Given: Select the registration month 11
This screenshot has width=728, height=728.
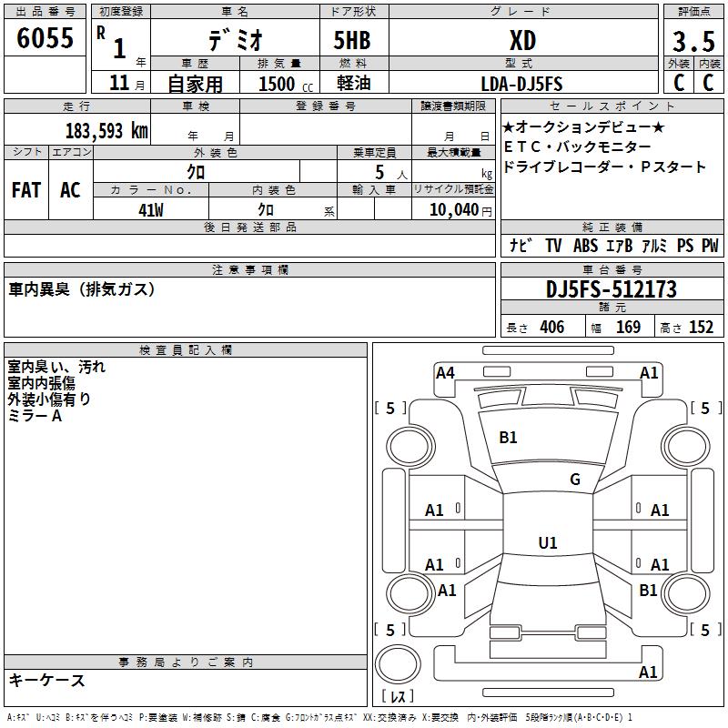Looking at the screenshot, I should 119,83.
